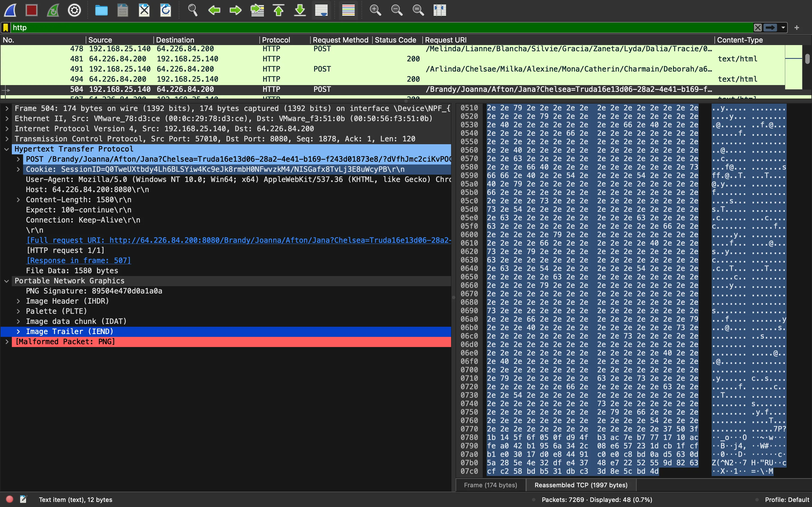Click the Find a packet magnifier

192,10
